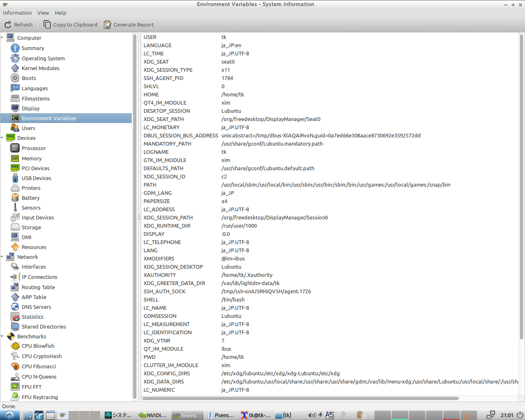The height and width of the screenshot is (420, 525).
Task: Click the volume icon in system tray
Action: (x=312, y=415)
